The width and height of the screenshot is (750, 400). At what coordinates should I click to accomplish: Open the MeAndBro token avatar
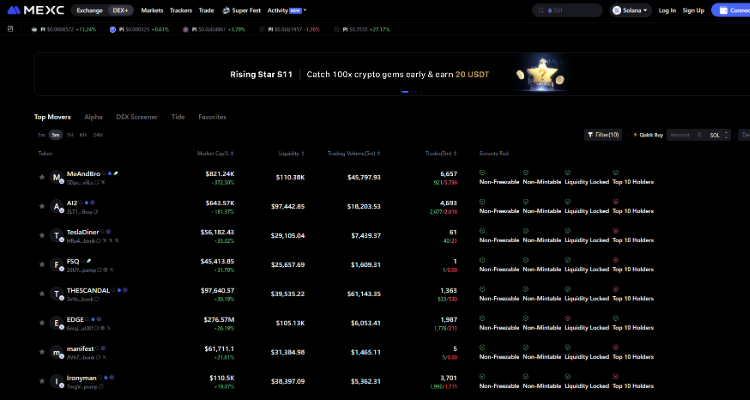[56, 178]
